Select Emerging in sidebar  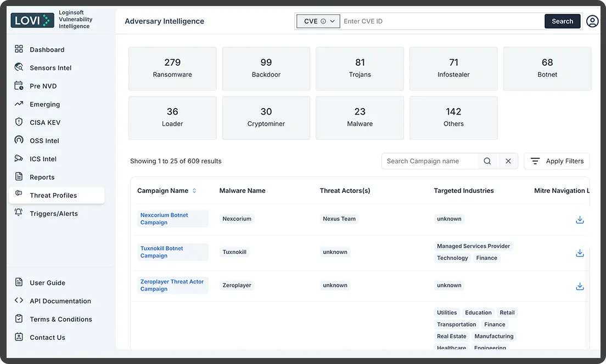(x=45, y=104)
